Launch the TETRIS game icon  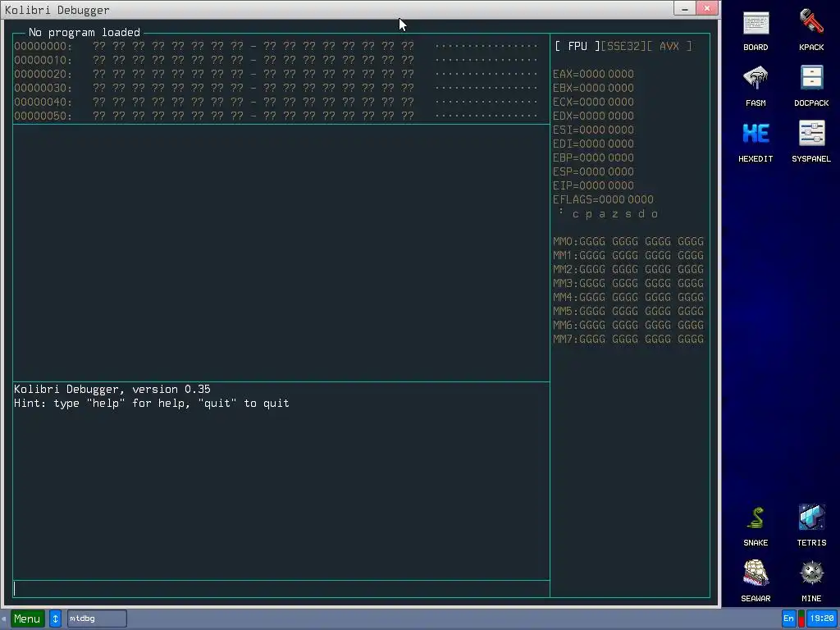pyautogui.click(x=811, y=526)
